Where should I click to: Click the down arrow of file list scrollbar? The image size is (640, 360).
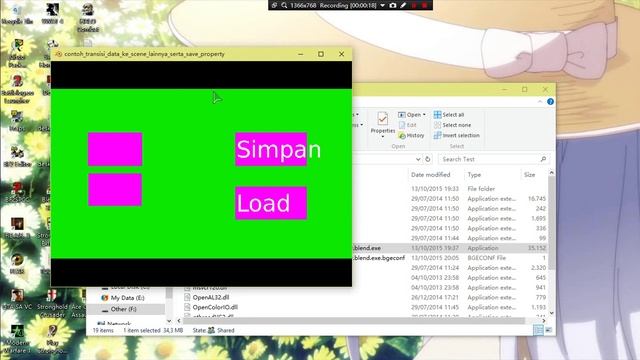click(x=551, y=313)
